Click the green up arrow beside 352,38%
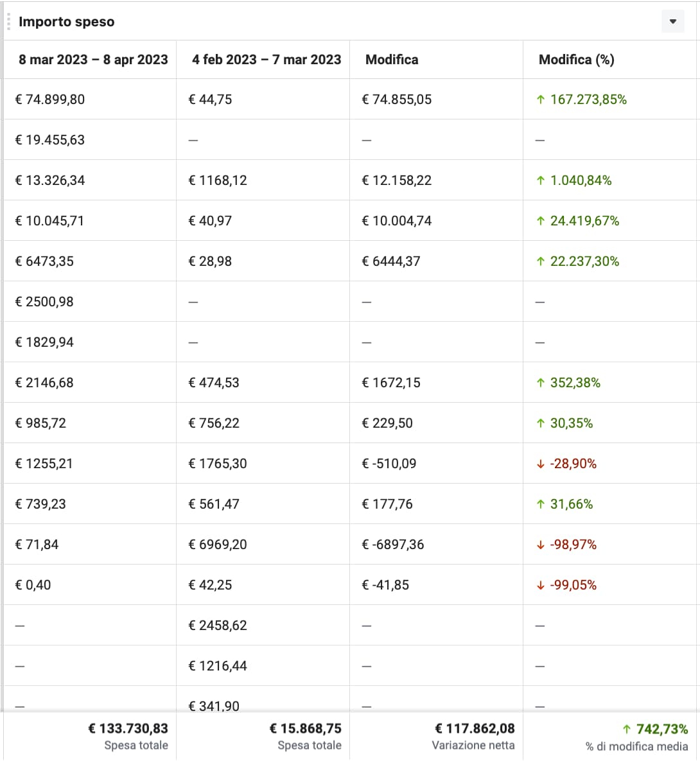Screen dimensions: 700x763 (541, 383)
